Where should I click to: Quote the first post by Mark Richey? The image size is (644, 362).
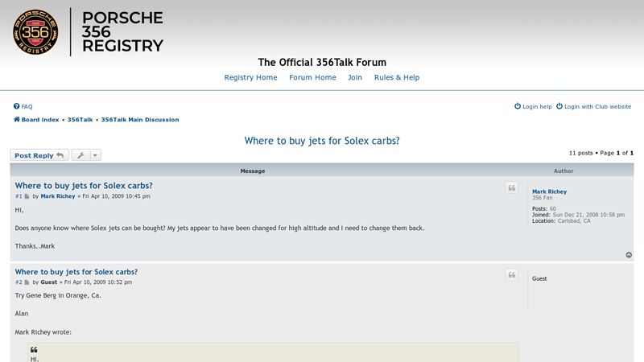pyautogui.click(x=511, y=187)
